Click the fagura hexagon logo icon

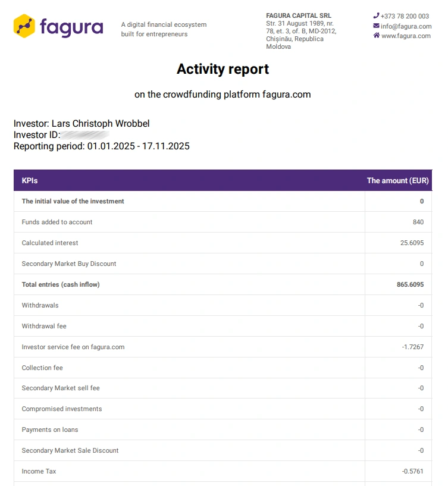[24, 26]
